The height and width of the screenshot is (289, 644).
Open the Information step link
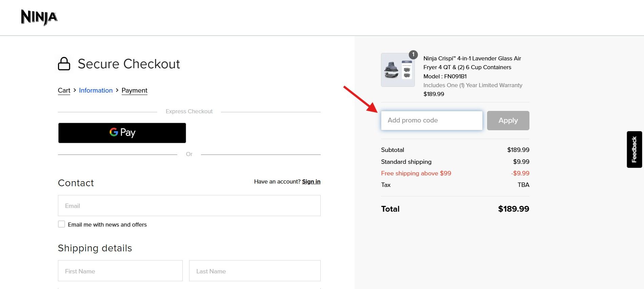pos(96,90)
